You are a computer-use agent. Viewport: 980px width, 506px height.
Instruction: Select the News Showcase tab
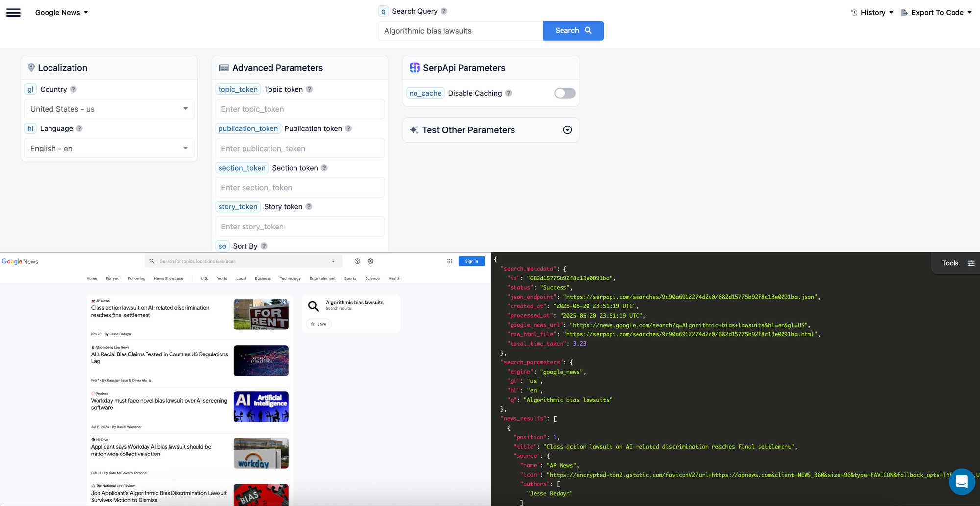pyautogui.click(x=169, y=278)
